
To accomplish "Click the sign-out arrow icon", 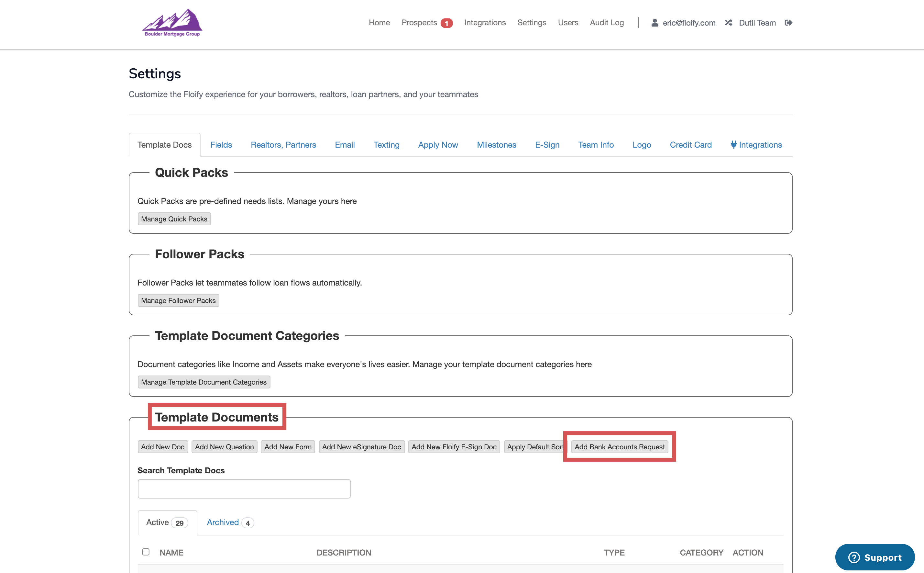I will tap(788, 23).
